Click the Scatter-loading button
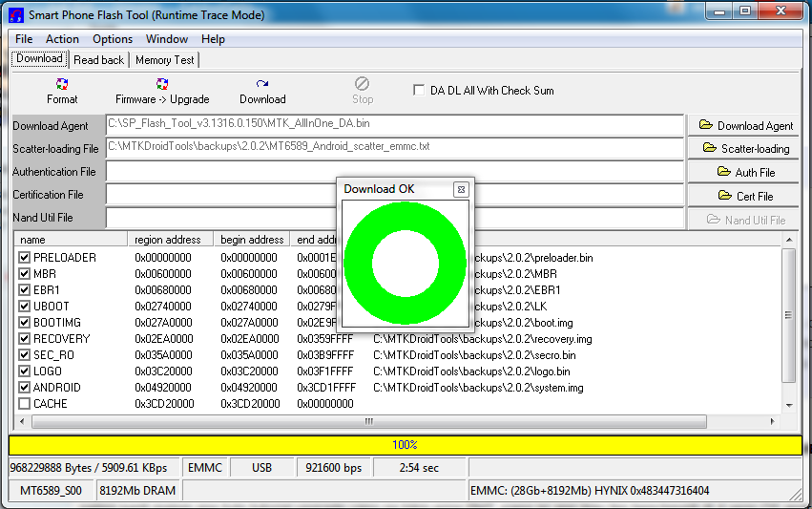This screenshot has width=812, height=509. point(743,149)
